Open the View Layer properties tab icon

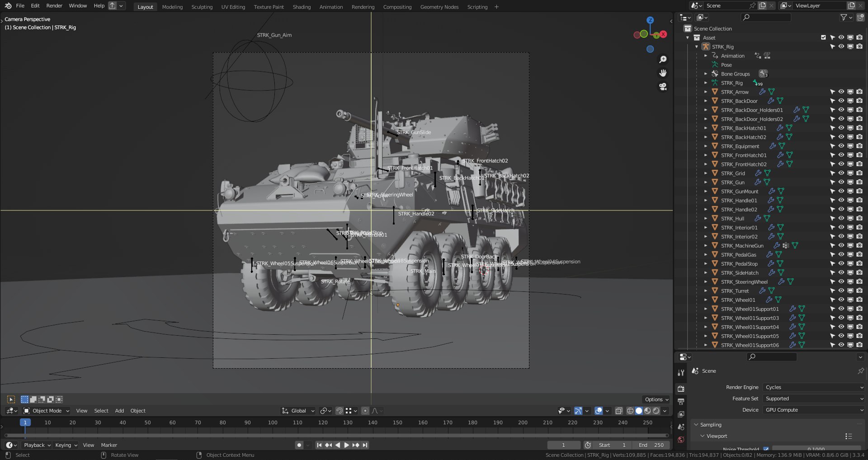681,414
